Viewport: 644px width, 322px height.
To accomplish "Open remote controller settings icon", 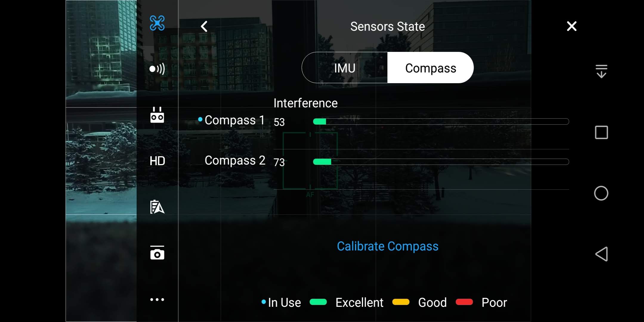I will 157,115.
